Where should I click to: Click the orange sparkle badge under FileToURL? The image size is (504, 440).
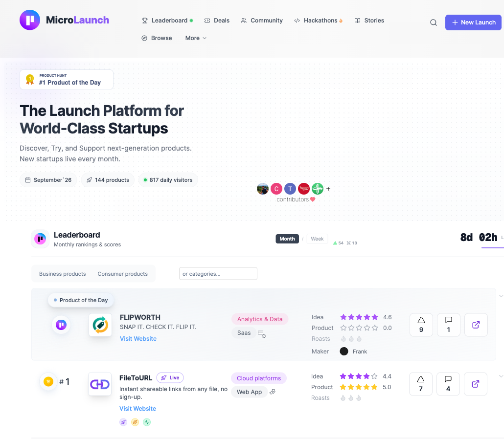tap(135, 422)
